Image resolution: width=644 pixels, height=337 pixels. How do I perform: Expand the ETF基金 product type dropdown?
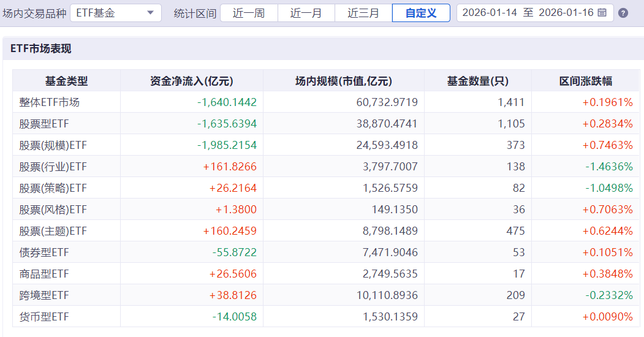(x=116, y=13)
